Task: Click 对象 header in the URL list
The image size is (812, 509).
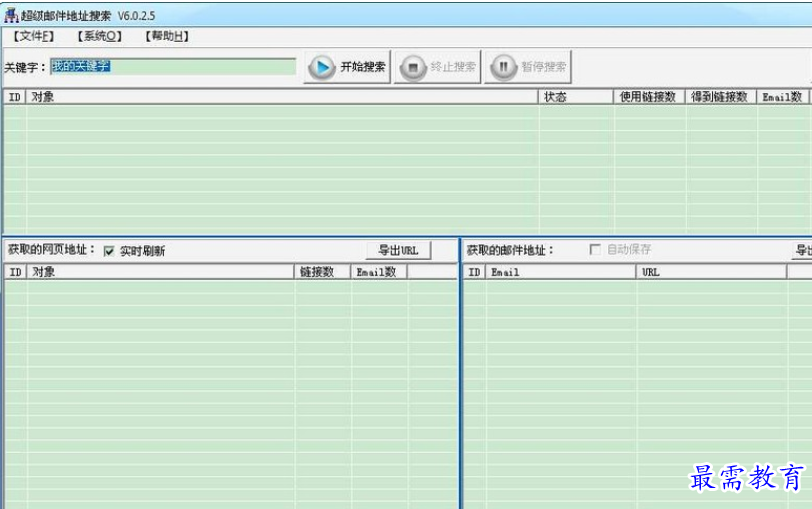Action: click(x=161, y=272)
